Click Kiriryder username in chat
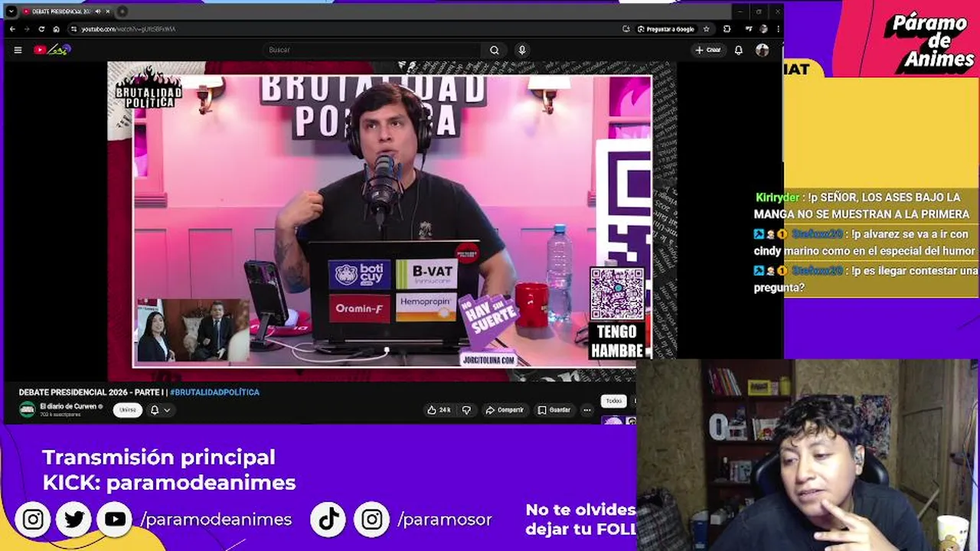 pyautogui.click(x=777, y=197)
